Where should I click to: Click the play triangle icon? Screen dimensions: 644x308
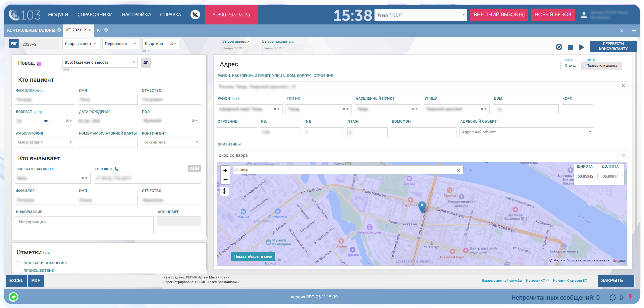tap(582, 47)
